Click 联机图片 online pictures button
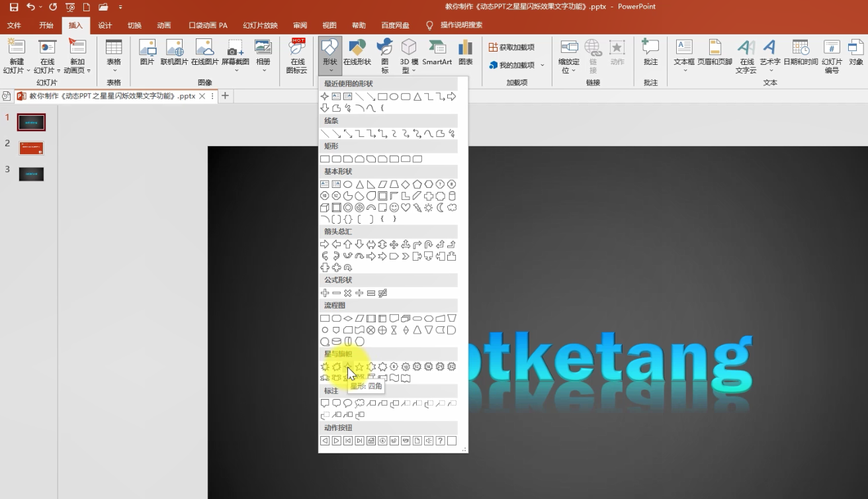The height and width of the screenshot is (499, 868). point(175,53)
